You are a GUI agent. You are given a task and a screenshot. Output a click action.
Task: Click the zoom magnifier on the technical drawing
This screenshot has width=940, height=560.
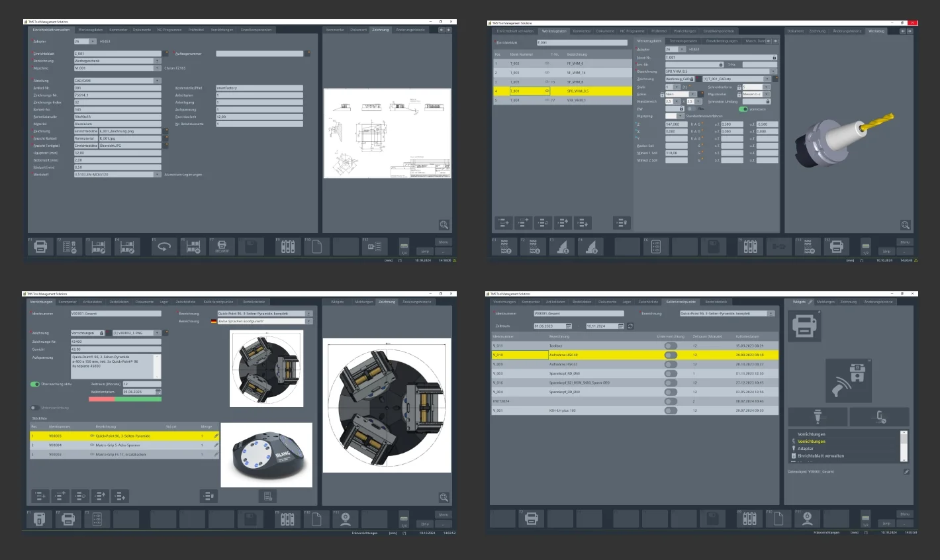coord(444,225)
